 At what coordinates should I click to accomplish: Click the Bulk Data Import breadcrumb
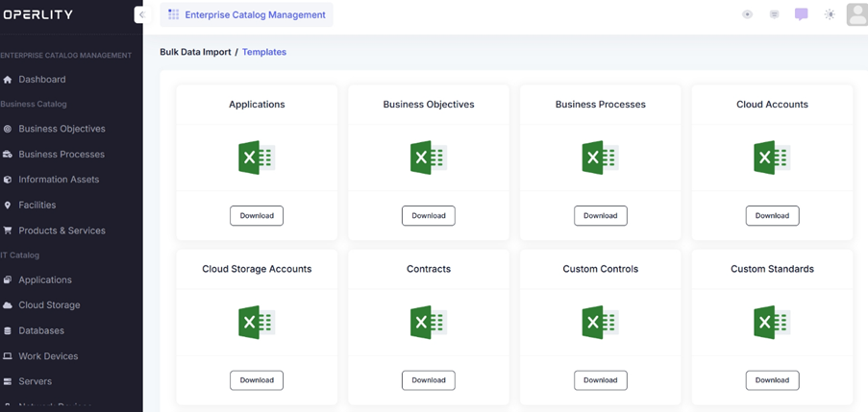click(x=195, y=52)
